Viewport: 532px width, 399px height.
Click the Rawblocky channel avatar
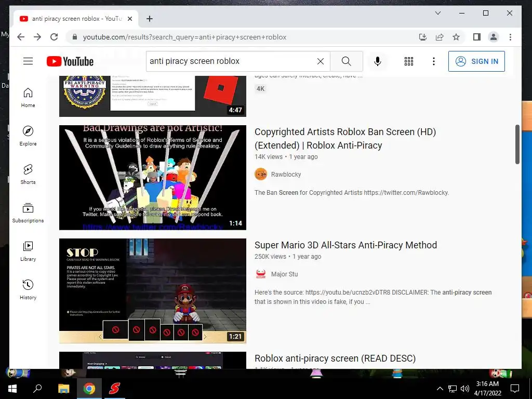pos(261,175)
